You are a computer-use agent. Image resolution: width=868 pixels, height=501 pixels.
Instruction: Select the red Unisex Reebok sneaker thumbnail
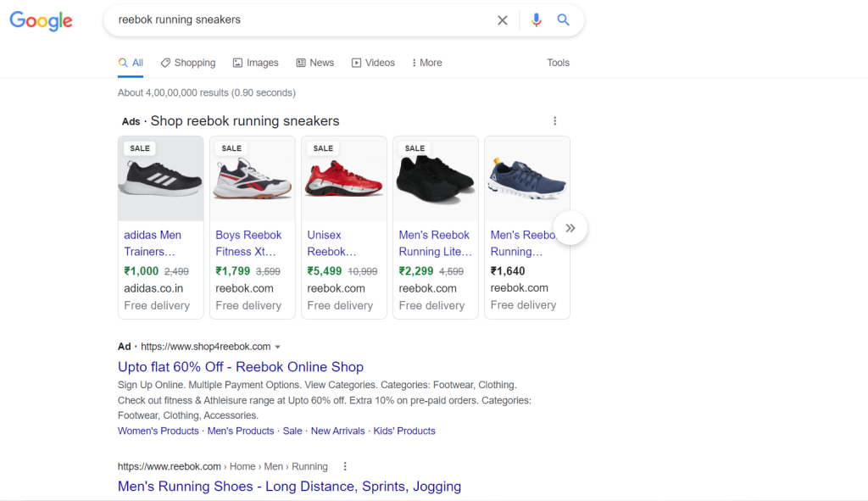click(x=343, y=178)
